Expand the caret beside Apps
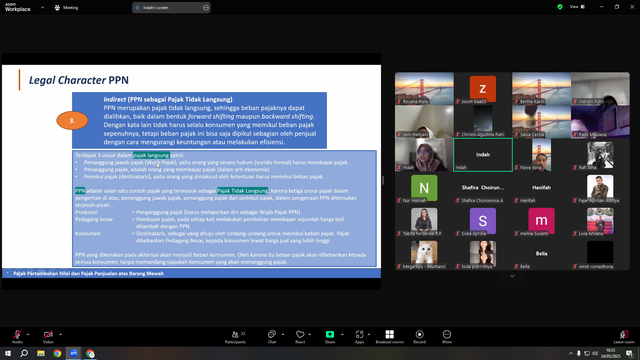The image size is (640, 360). click(x=369, y=334)
